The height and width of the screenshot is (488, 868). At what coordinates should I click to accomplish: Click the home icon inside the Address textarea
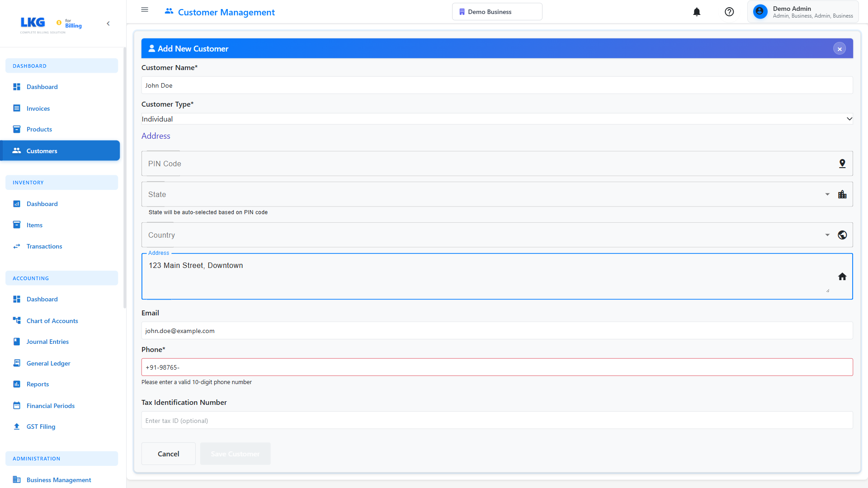point(842,276)
